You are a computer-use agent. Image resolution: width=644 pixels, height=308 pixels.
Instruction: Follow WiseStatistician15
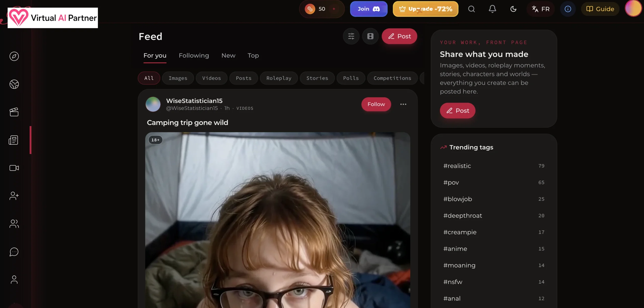tap(376, 104)
